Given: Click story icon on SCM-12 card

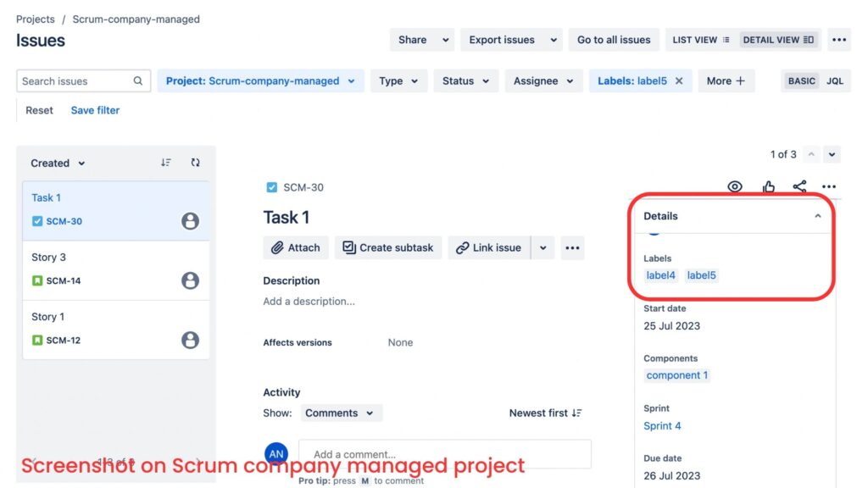Looking at the screenshot, I should pos(37,340).
